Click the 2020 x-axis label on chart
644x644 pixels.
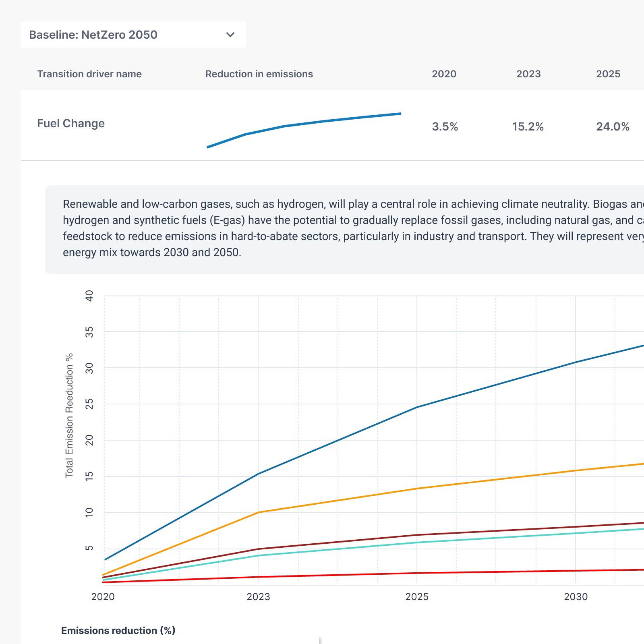[103, 596]
